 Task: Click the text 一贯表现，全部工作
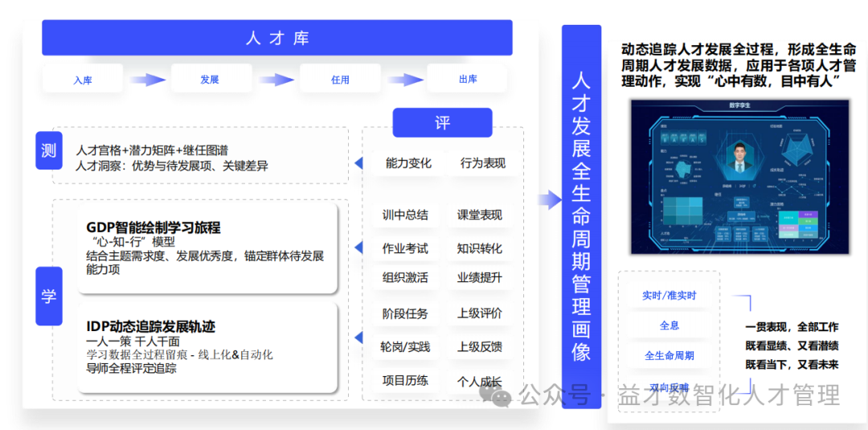792,326
